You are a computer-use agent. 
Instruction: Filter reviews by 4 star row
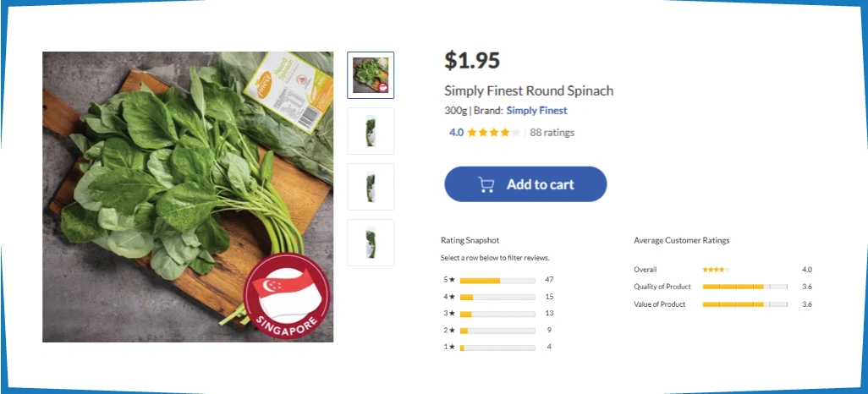click(x=497, y=297)
